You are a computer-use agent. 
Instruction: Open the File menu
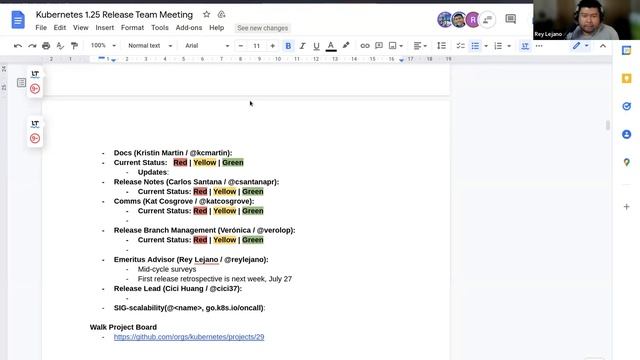(x=41, y=28)
